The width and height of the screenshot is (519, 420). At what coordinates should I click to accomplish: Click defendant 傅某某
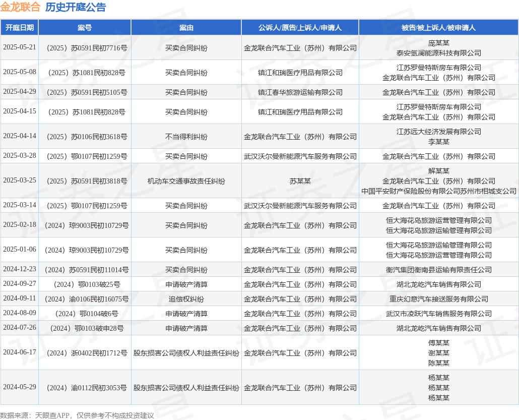(x=438, y=343)
